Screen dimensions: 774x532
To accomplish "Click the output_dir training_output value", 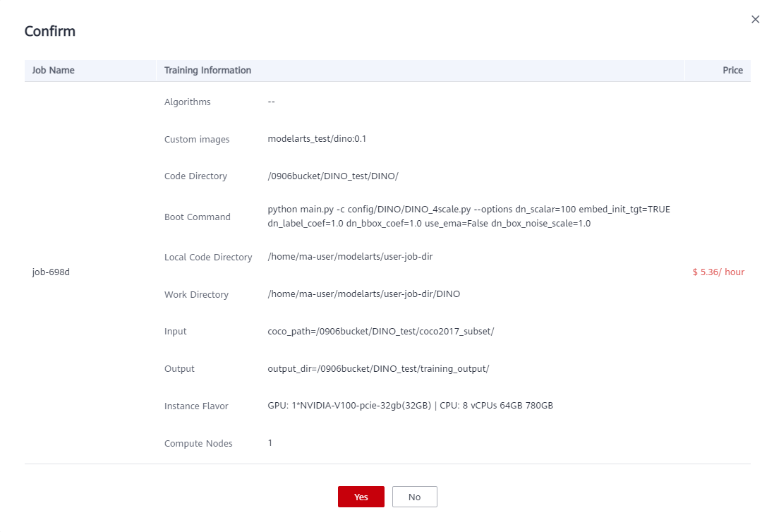I will (378, 368).
